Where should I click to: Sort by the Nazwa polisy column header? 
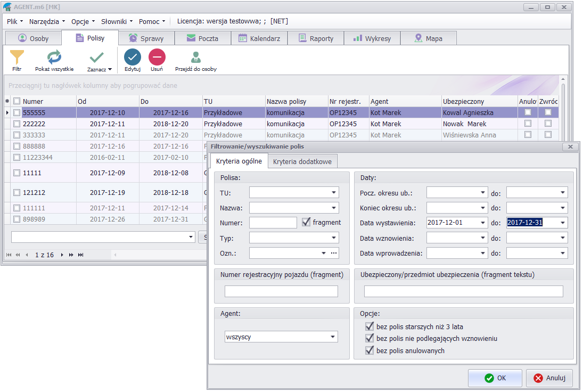(x=297, y=101)
